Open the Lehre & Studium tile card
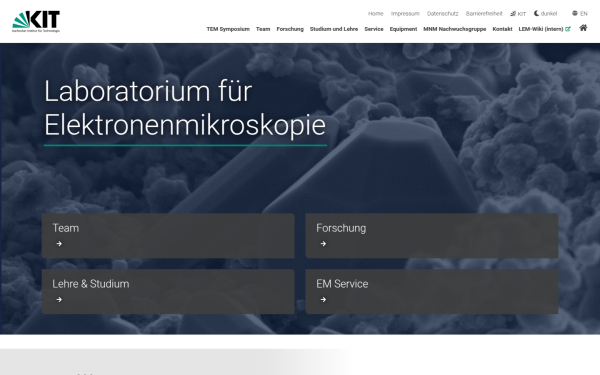This screenshot has width=600, height=375. point(168,292)
